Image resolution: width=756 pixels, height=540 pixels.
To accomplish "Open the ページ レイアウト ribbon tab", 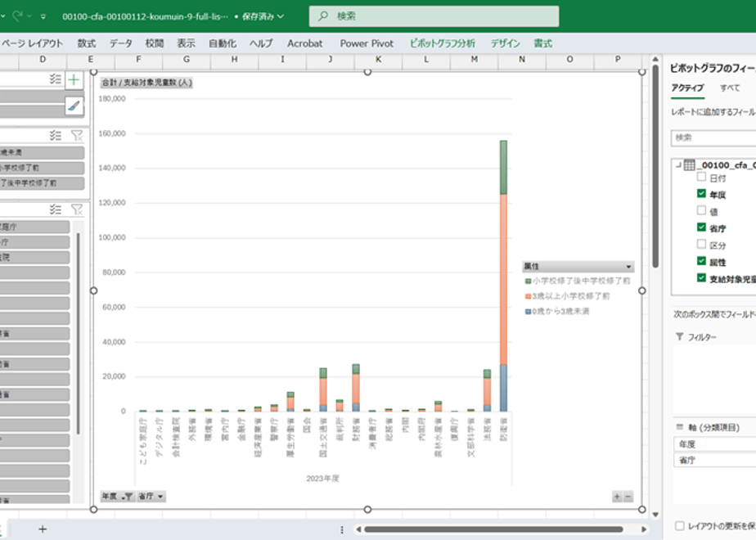I will (32, 43).
